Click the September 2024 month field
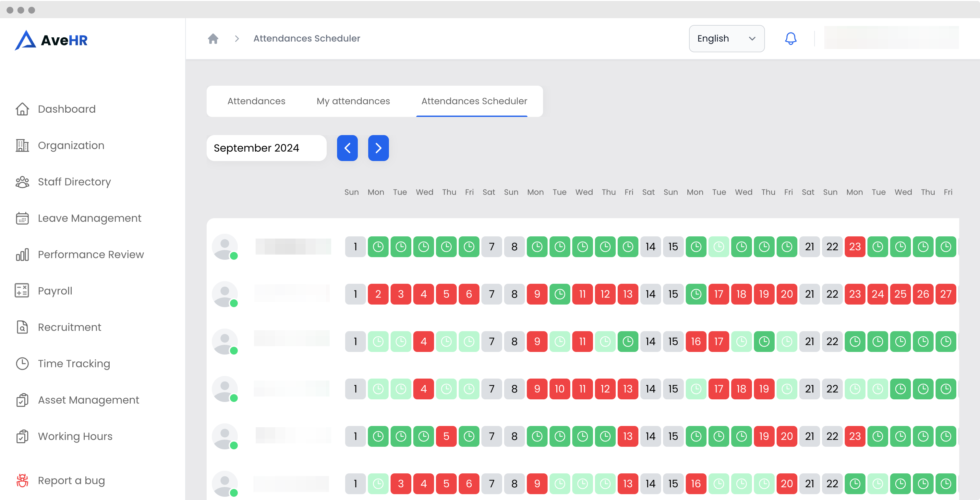980x500 pixels. pos(266,148)
